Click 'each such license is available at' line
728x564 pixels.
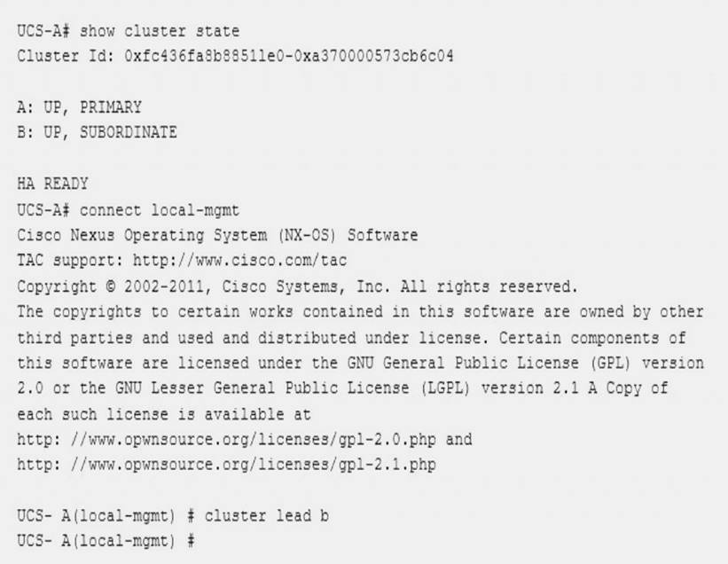(164, 414)
